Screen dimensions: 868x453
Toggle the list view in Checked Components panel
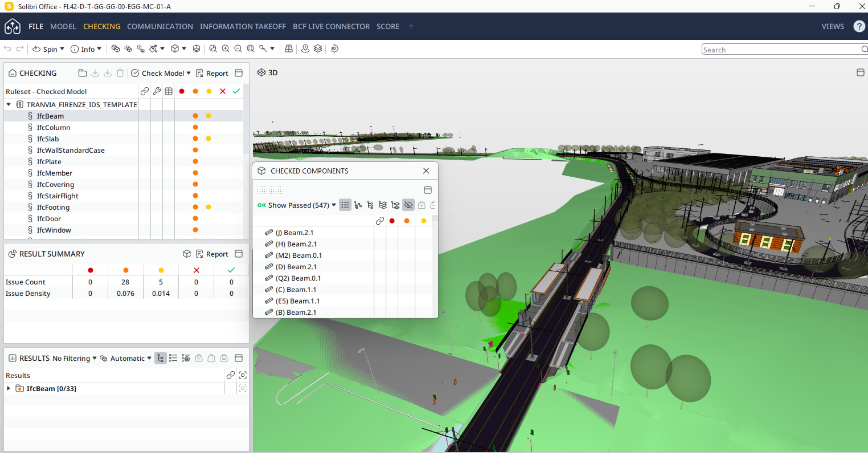pos(345,205)
